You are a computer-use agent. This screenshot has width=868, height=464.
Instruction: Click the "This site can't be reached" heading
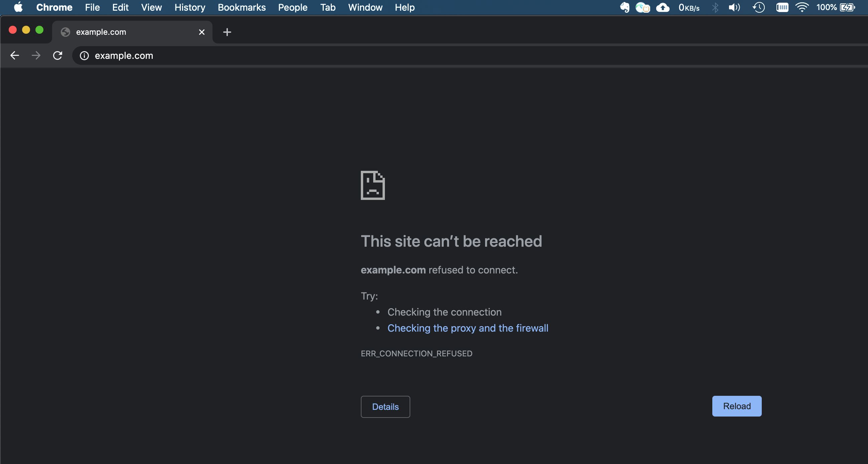[x=451, y=241]
